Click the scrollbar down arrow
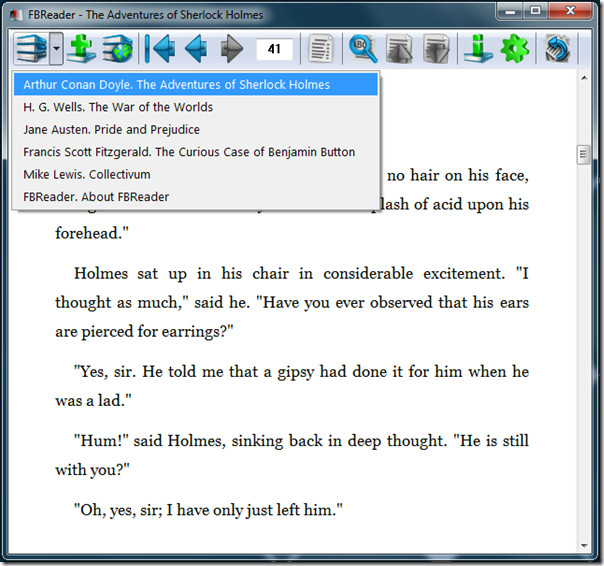The image size is (604, 566). tap(584, 546)
